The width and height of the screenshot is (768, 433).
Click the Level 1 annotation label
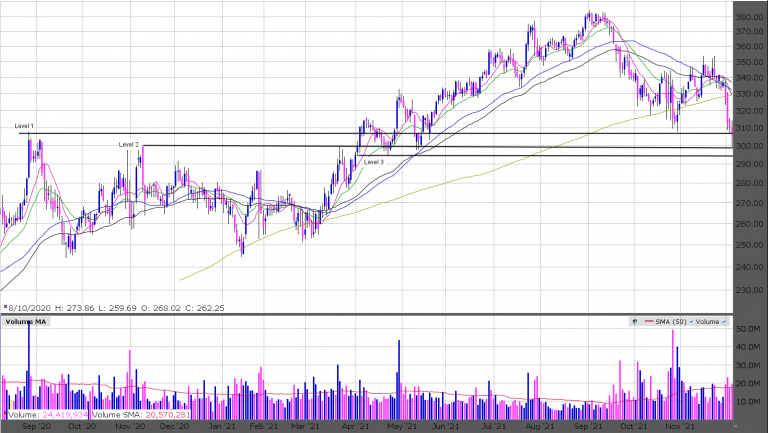[24, 126]
